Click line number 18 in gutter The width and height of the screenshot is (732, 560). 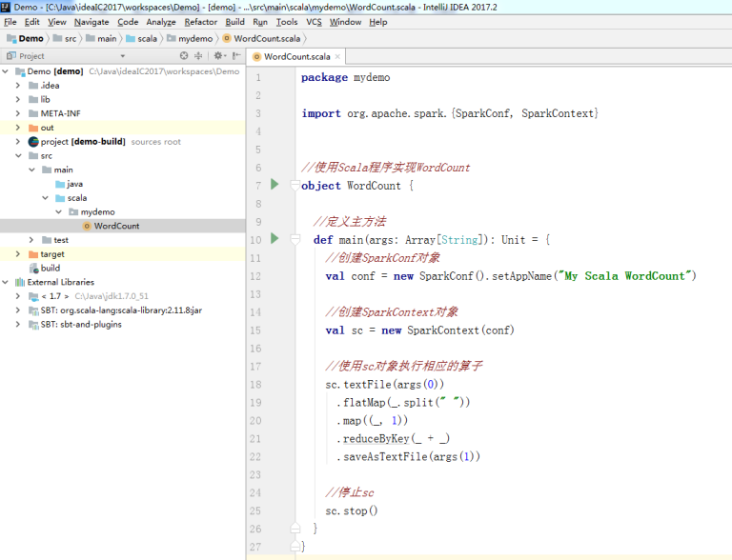point(255,385)
